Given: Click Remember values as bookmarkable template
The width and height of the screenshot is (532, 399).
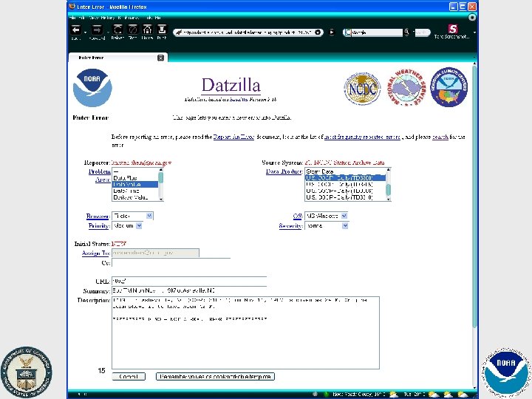Looking at the screenshot, I should (x=215, y=377).
